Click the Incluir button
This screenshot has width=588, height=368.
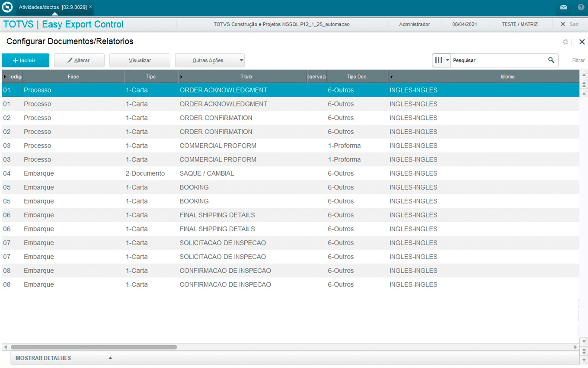point(25,61)
